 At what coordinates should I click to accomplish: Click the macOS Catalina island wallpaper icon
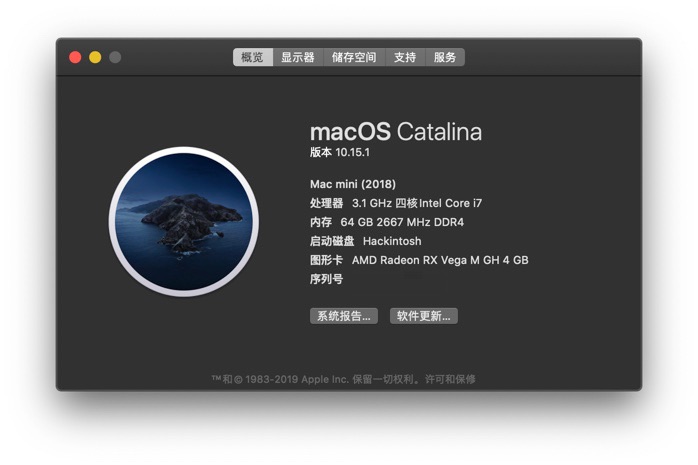[184, 222]
